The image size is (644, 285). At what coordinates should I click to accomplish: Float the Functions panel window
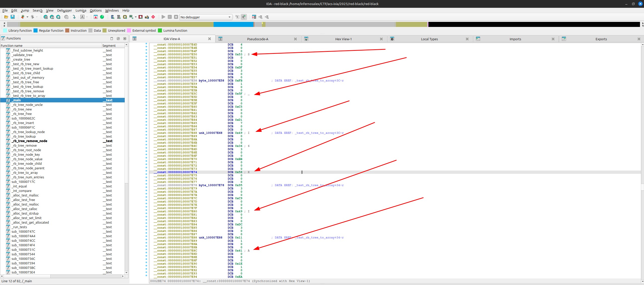coord(118,38)
